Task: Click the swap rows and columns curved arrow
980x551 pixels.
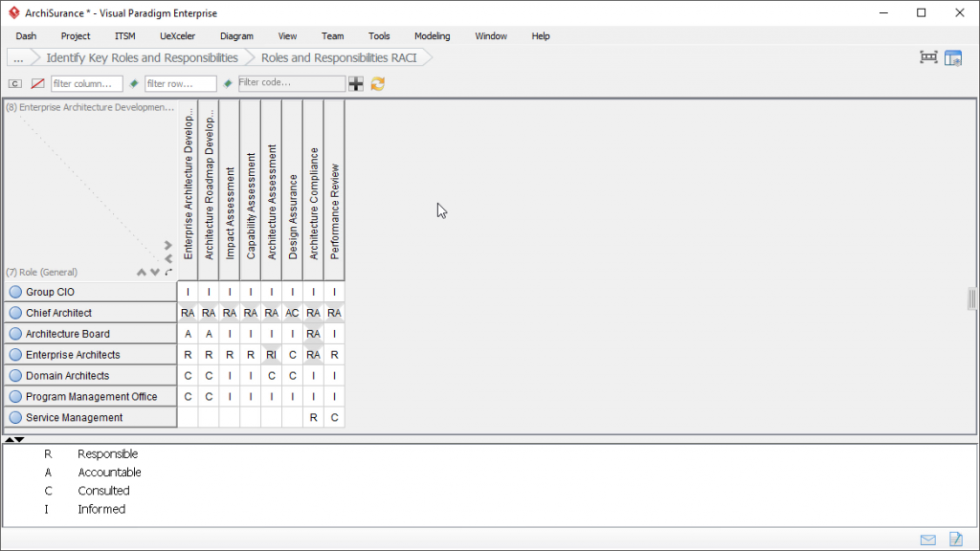Action: click(169, 272)
